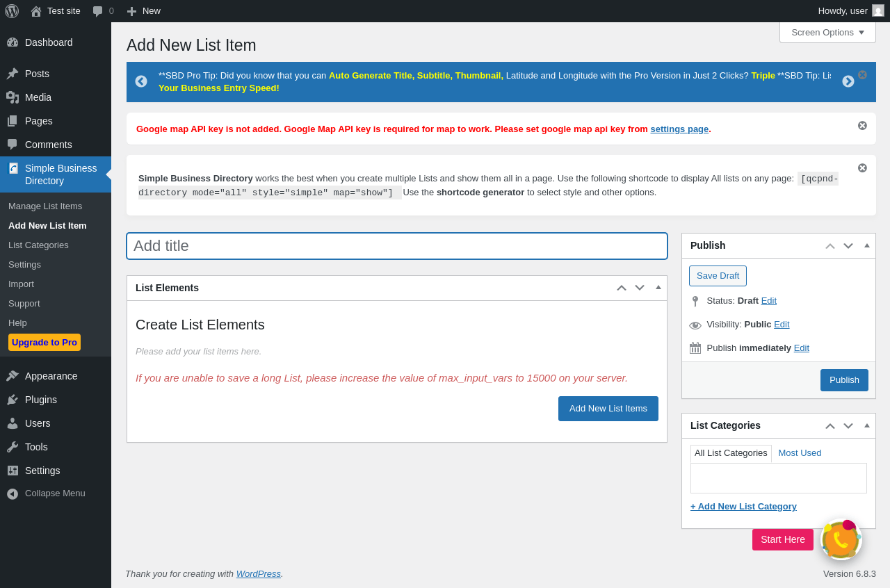Move List Elements box up
This screenshot has height=588, width=890.
(x=622, y=288)
